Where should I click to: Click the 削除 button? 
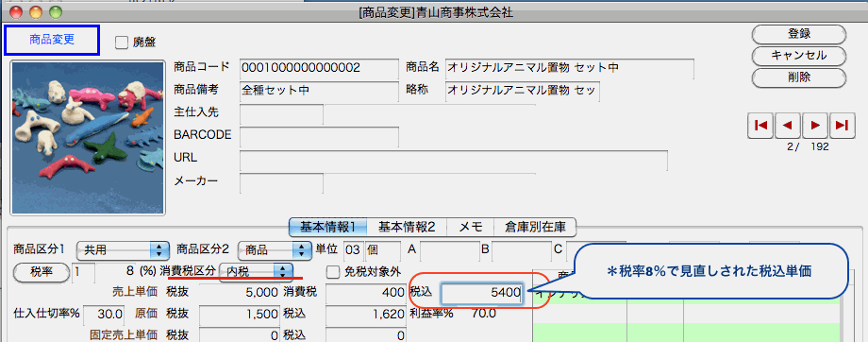pyautogui.click(x=799, y=77)
